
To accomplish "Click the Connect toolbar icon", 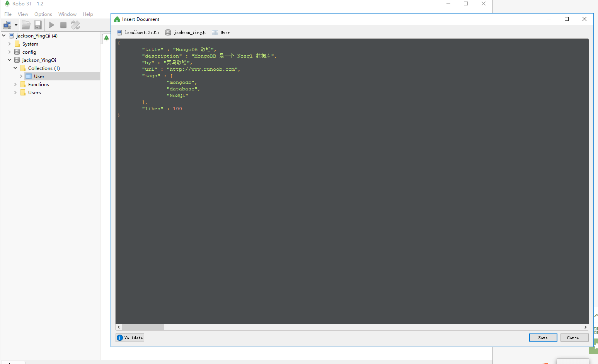I will coord(7,25).
